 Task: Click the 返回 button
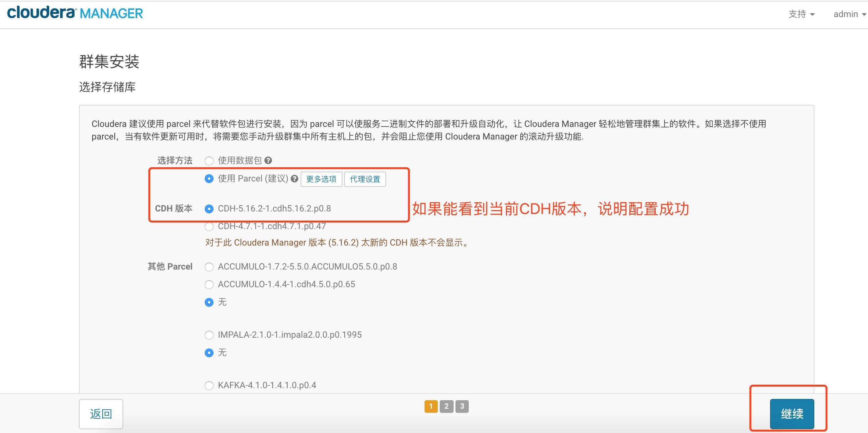tap(101, 414)
